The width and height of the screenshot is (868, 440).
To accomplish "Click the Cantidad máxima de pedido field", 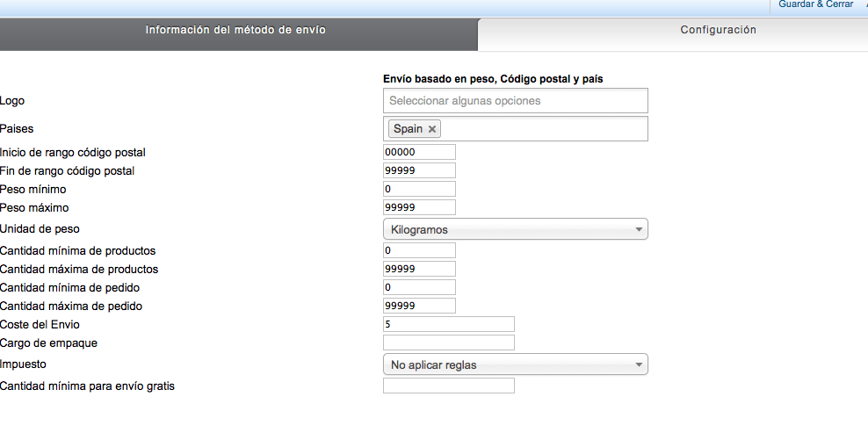I will click(419, 306).
